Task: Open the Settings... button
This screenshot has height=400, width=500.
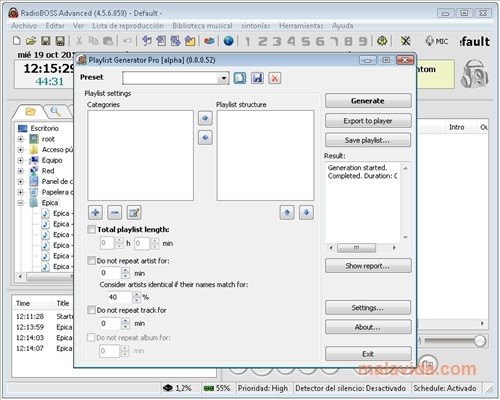Action: click(x=368, y=308)
